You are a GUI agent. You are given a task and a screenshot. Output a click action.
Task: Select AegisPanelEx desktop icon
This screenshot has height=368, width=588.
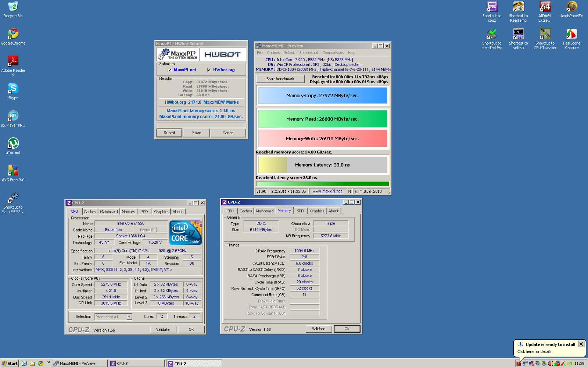pyautogui.click(x=571, y=10)
